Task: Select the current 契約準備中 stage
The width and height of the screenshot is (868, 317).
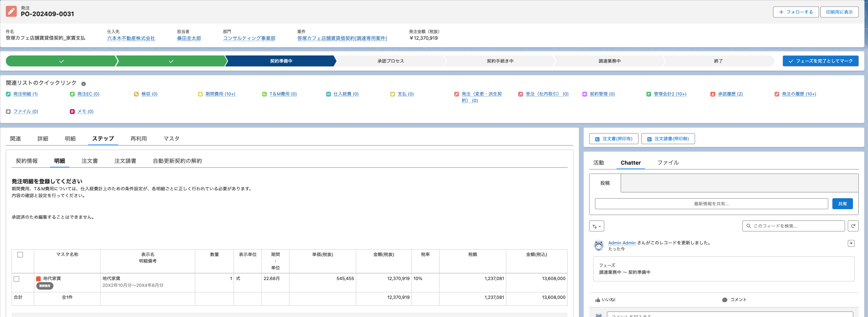Action: pyautogui.click(x=281, y=61)
